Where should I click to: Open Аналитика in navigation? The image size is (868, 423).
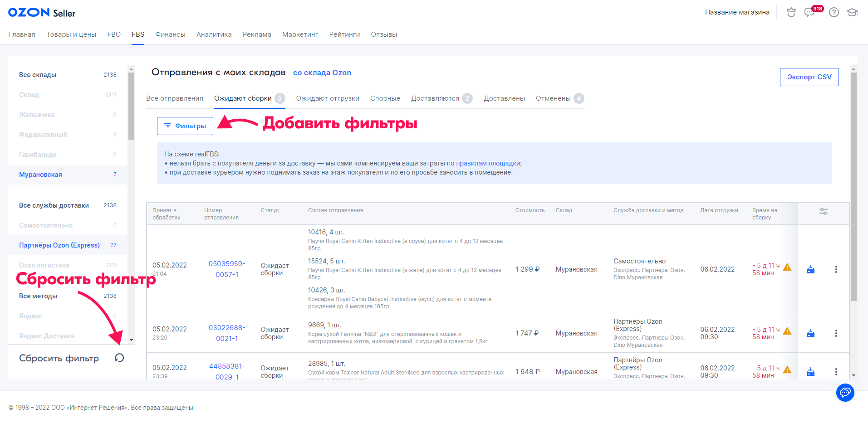click(x=214, y=34)
